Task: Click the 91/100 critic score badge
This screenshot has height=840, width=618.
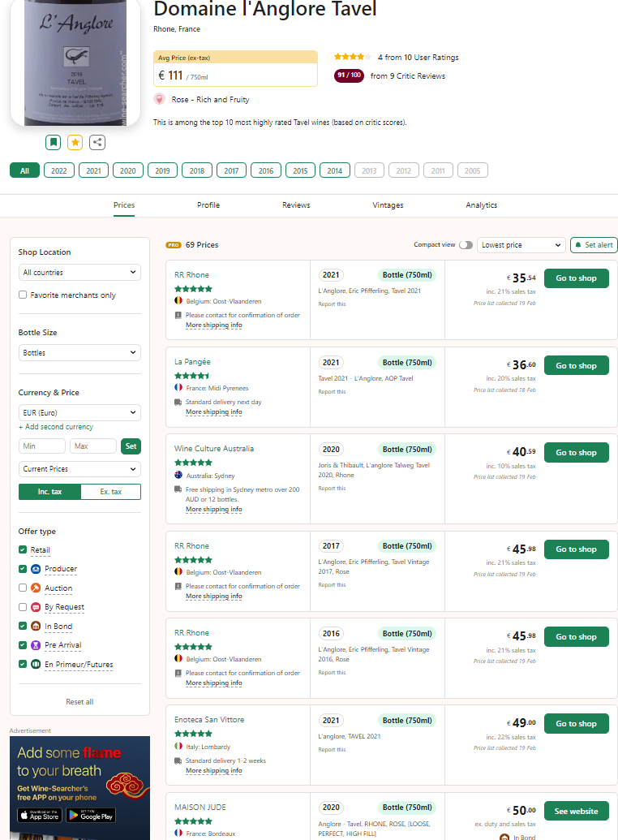Action: point(350,75)
